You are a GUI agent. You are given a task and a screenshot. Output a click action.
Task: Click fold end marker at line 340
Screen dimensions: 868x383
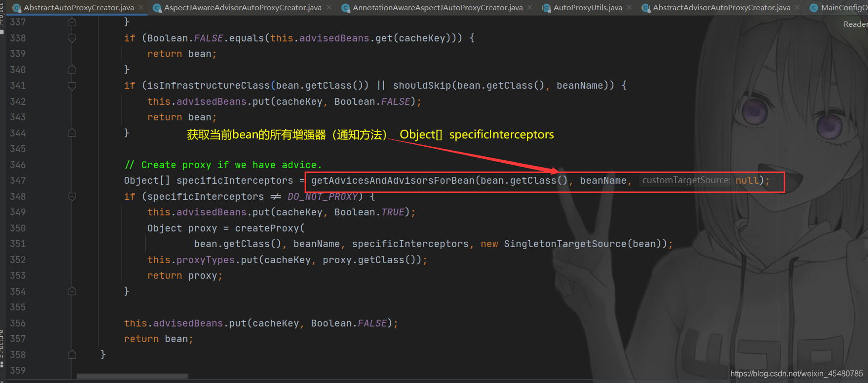[x=72, y=70]
